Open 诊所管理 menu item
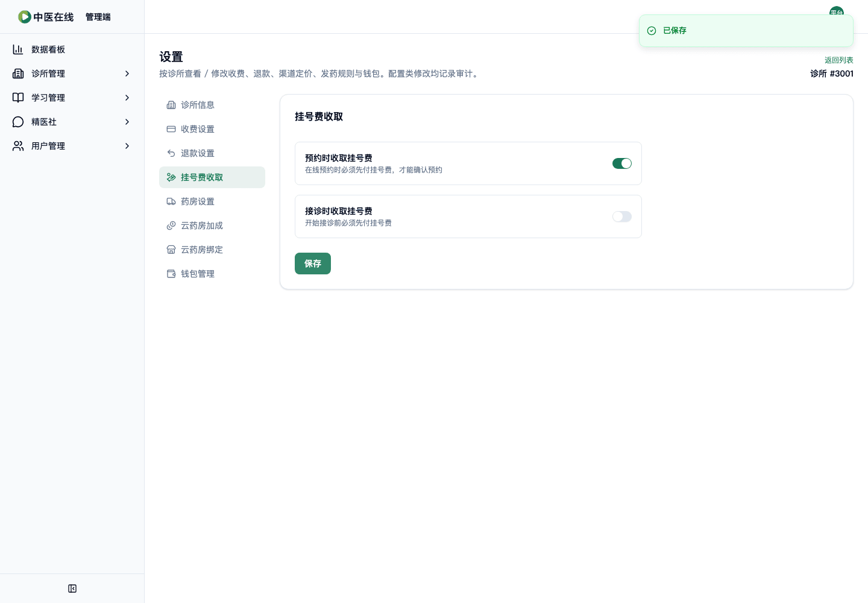 72,74
